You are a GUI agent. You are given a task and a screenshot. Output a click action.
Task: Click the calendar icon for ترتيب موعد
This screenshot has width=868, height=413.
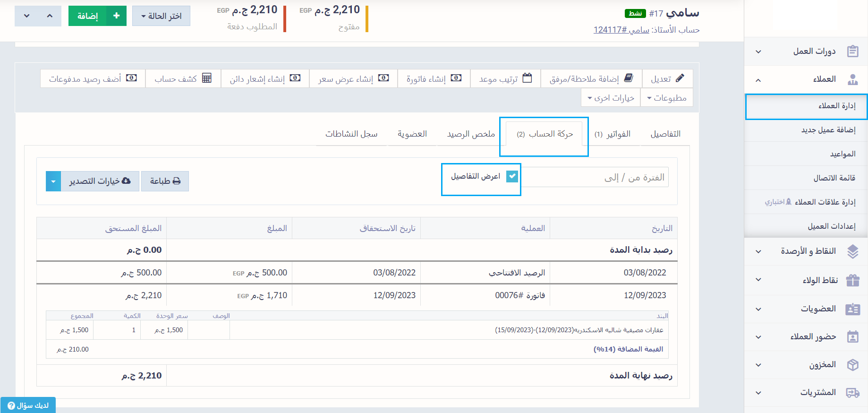click(x=527, y=78)
